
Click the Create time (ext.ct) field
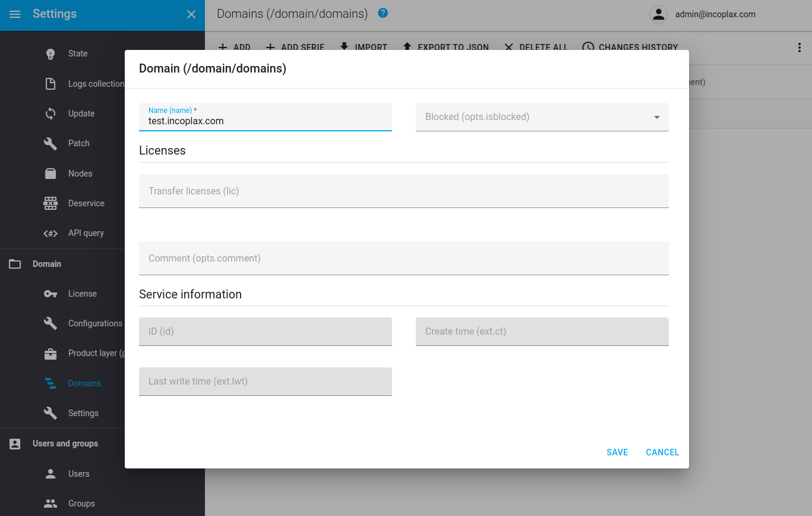click(x=542, y=332)
